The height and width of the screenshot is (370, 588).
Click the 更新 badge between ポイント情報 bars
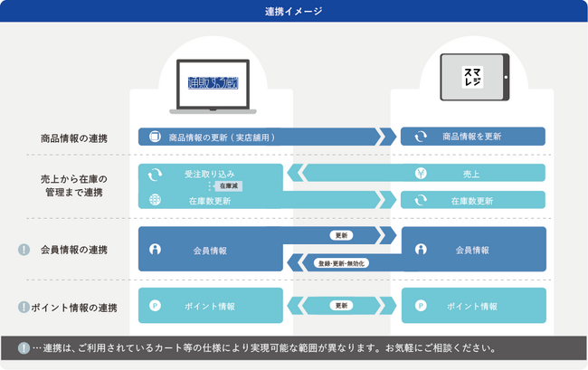(x=340, y=306)
